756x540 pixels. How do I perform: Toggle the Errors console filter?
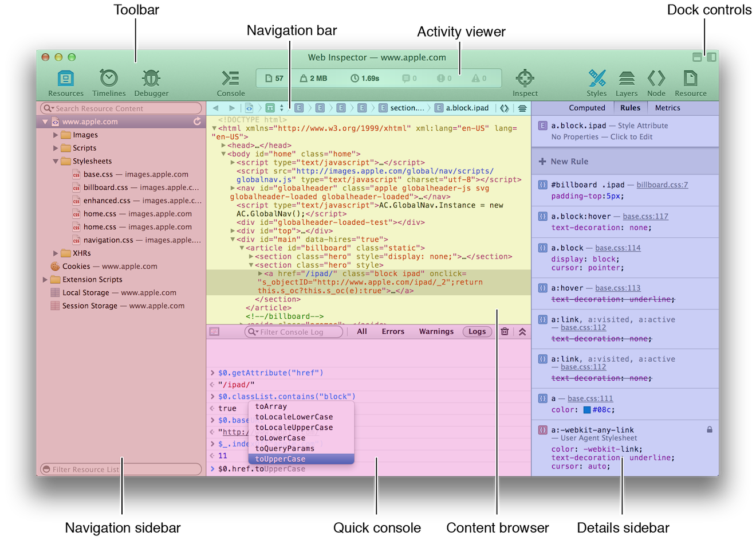pos(393,331)
